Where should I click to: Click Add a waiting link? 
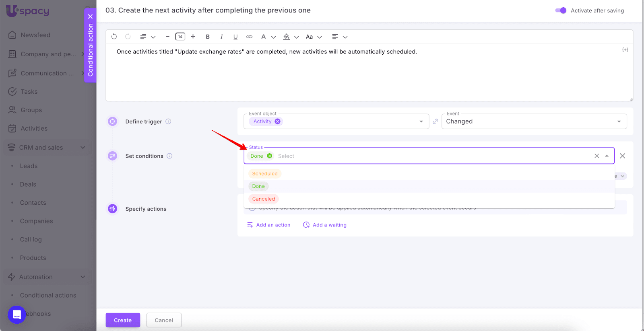(325, 225)
